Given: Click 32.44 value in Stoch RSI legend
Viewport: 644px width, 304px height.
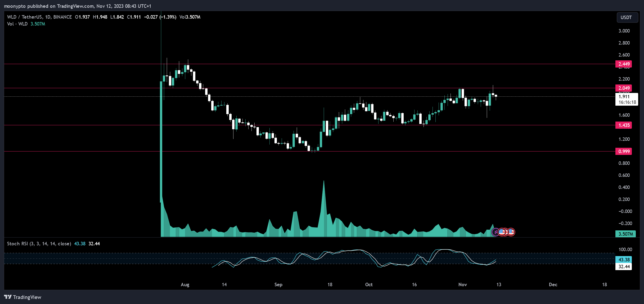Looking at the screenshot, I should pos(94,244).
